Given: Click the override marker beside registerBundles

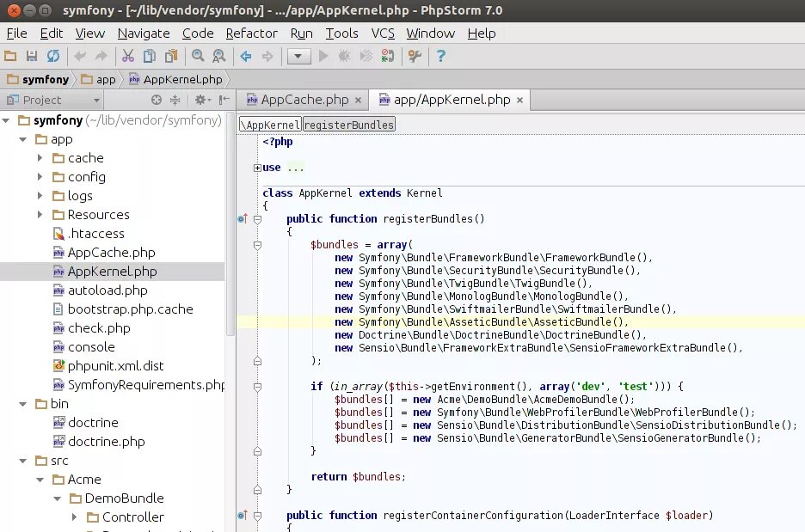Looking at the screenshot, I should pyautogui.click(x=243, y=219).
